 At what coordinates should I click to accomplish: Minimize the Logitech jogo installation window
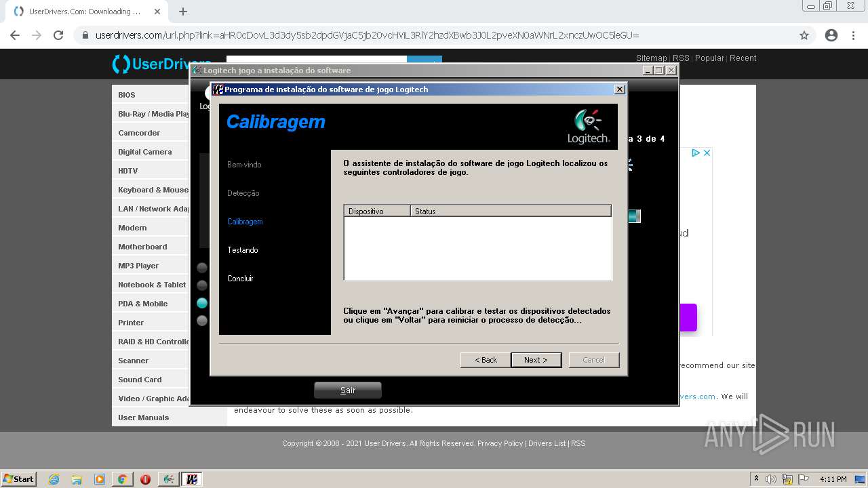[648, 70]
